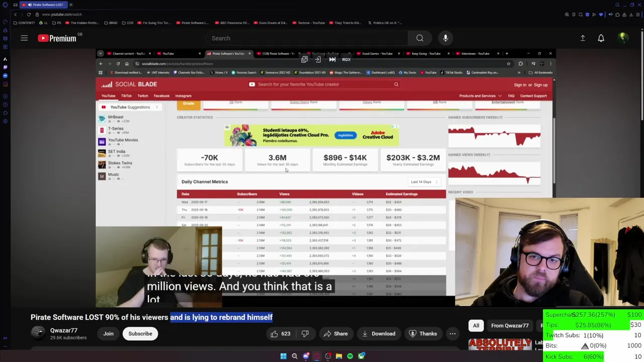
Task: Open new browser tab with plus button
Action: [71, 5]
